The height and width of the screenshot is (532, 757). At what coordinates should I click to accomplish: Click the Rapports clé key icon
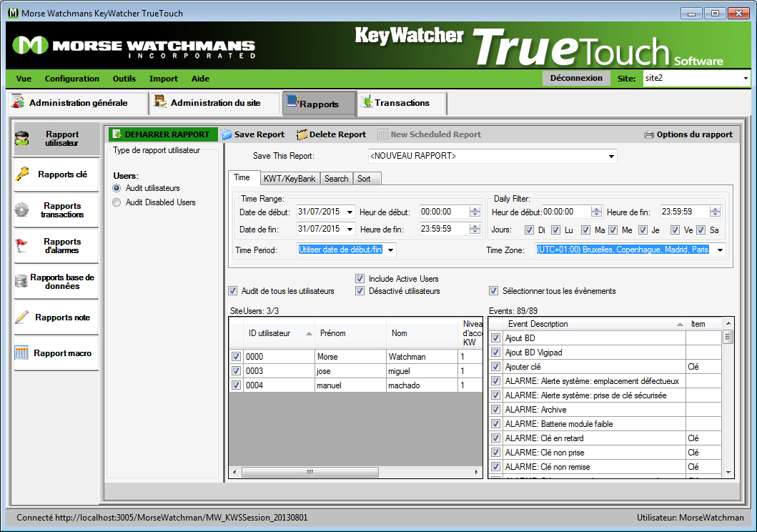point(23,174)
